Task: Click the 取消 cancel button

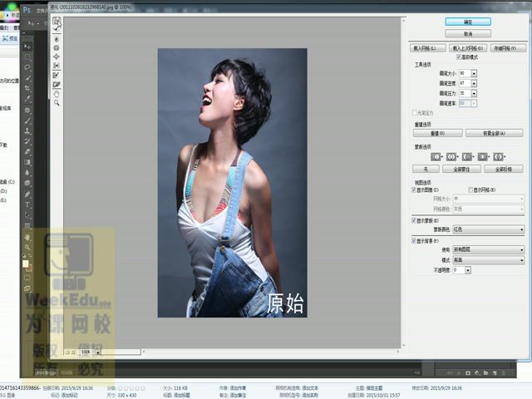Action: coord(468,34)
